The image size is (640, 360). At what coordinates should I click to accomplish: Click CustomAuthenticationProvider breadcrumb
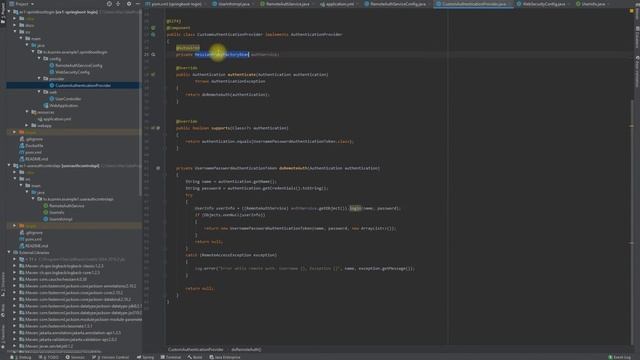coord(196,349)
